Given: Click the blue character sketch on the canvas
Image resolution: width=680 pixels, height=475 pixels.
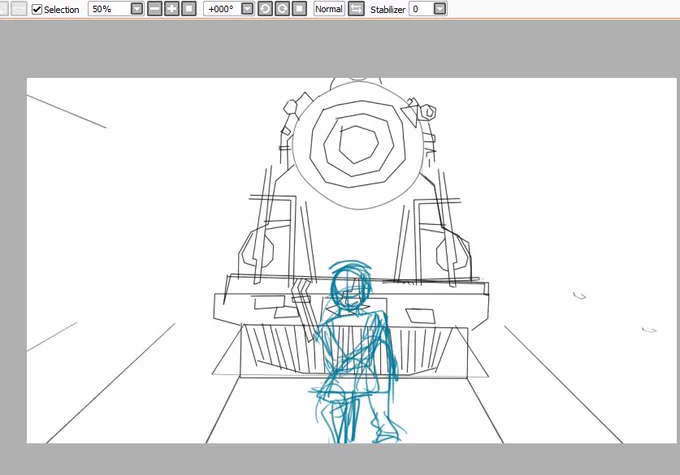Looking at the screenshot, I should [356, 351].
